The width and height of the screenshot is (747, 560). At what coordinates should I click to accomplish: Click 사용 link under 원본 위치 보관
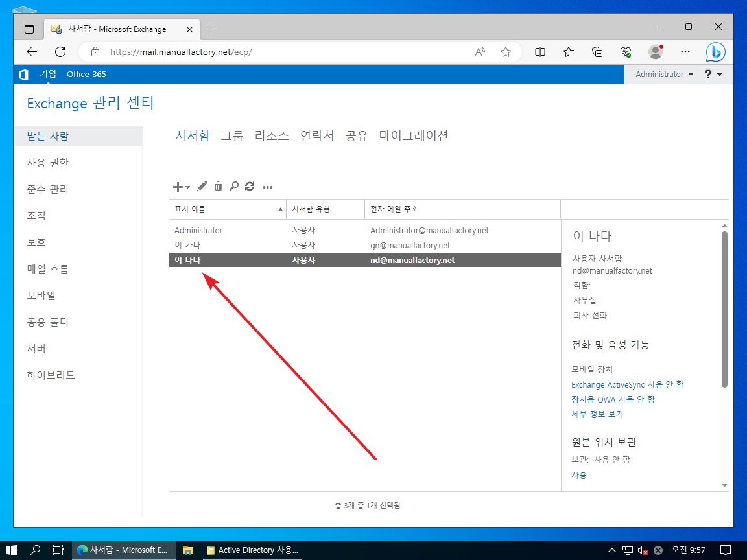click(x=579, y=474)
